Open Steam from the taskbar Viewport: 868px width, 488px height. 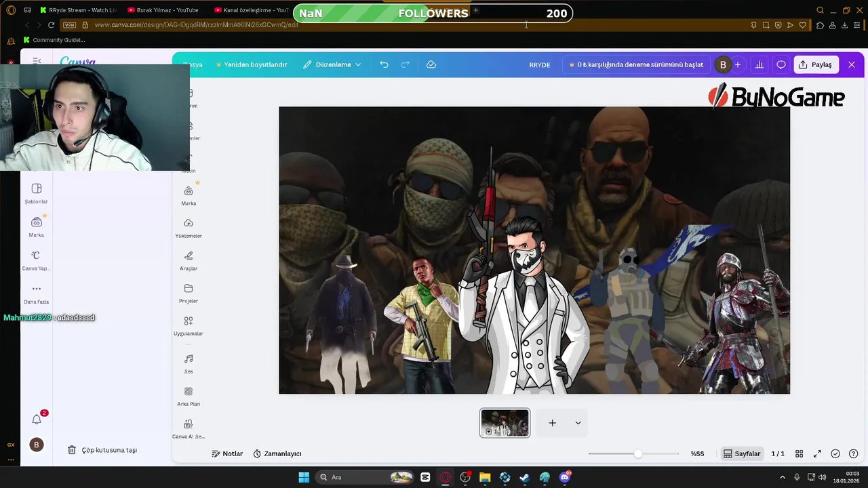(x=524, y=477)
